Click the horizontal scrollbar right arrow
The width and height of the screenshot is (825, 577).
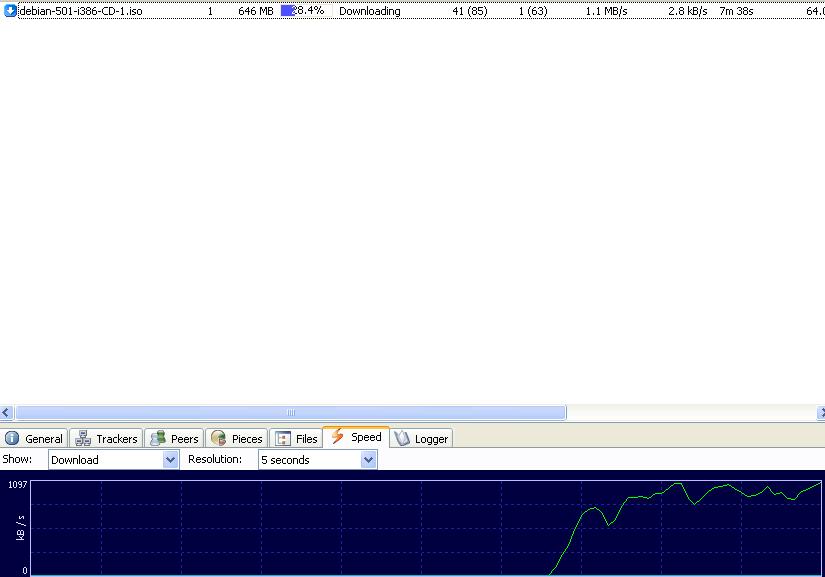pos(821,413)
